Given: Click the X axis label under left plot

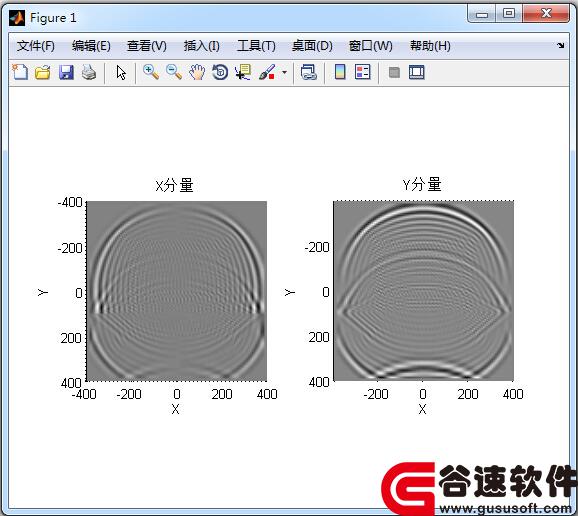Looking at the screenshot, I should [175, 409].
